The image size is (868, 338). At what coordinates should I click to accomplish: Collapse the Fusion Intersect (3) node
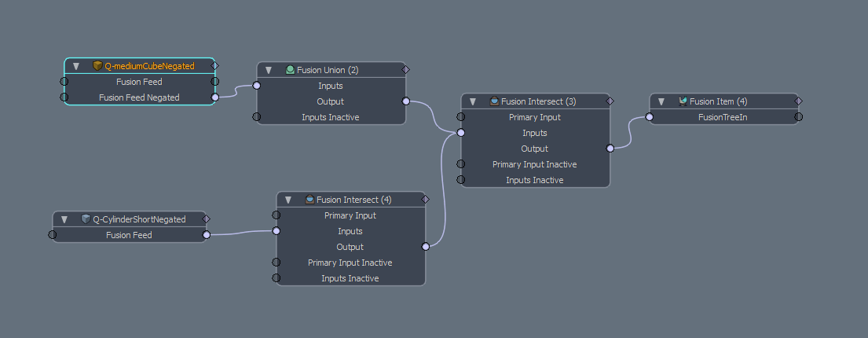pos(473,101)
